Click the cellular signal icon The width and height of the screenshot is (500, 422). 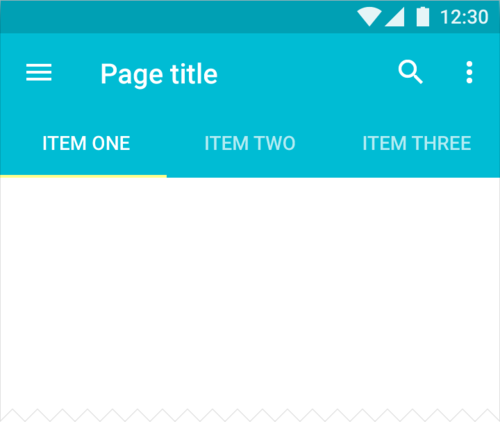click(x=395, y=17)
